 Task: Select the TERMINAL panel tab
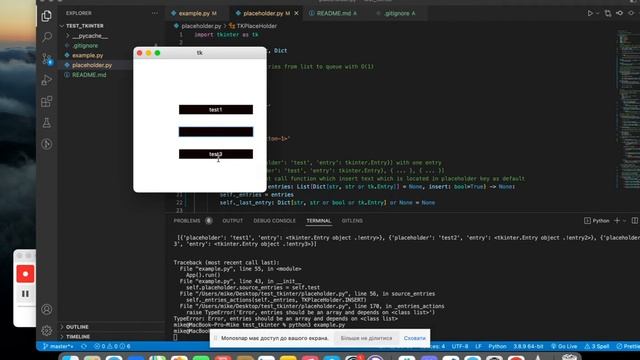click(319, 221)
